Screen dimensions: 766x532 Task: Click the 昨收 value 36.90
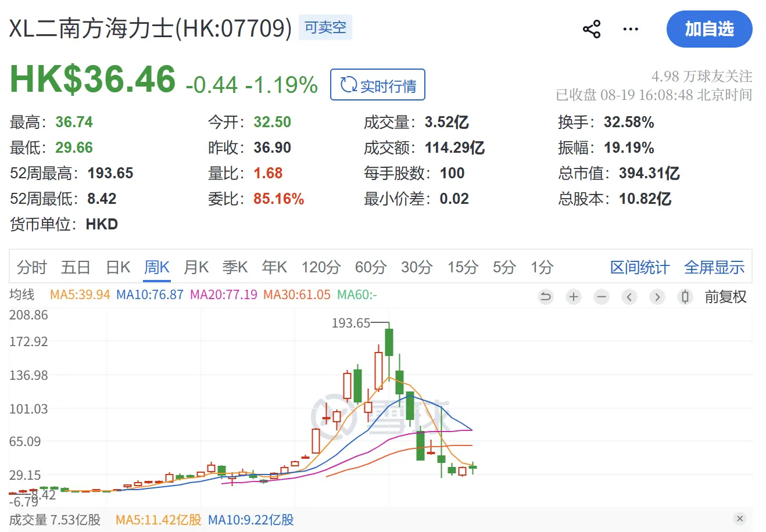(272, 148)
